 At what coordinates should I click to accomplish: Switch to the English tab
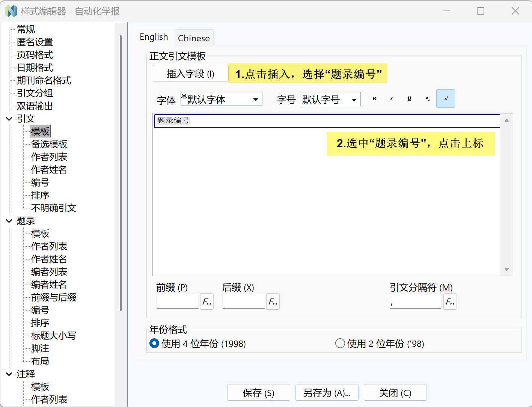tap(154, 37)
